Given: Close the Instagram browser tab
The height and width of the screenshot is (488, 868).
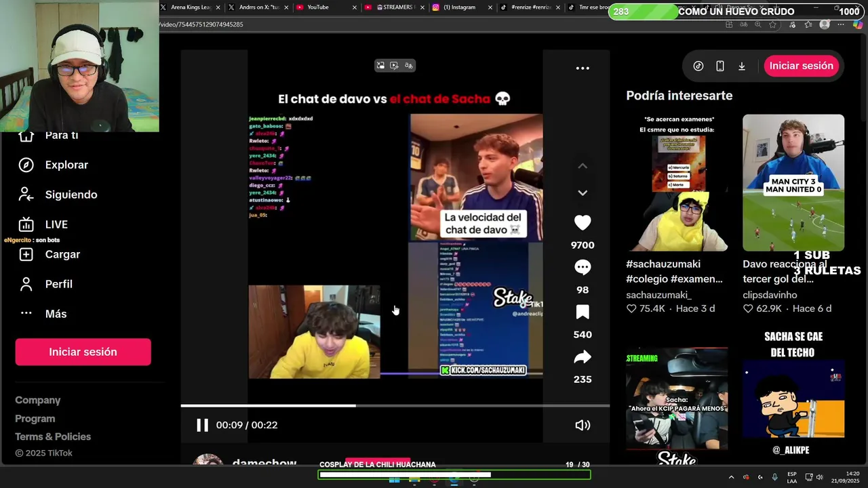Looking at the screenshot, I should [490, 7].
